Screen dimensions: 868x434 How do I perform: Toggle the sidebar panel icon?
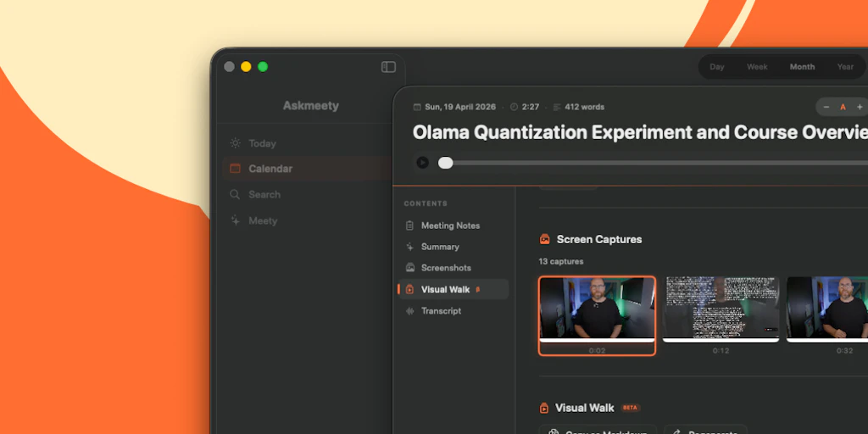[388, 67]
